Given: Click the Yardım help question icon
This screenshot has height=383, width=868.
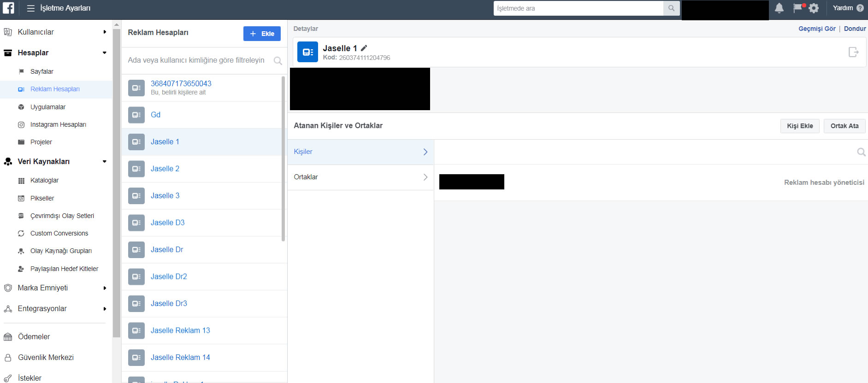Looking at the screenshot, I should (x=860, y=8).
